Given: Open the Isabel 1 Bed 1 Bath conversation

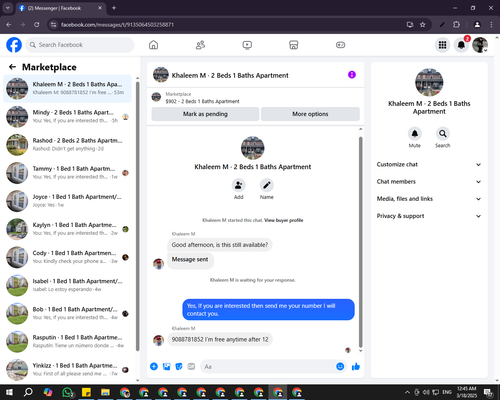Looking at the screenshot, I should click(67, 285).
